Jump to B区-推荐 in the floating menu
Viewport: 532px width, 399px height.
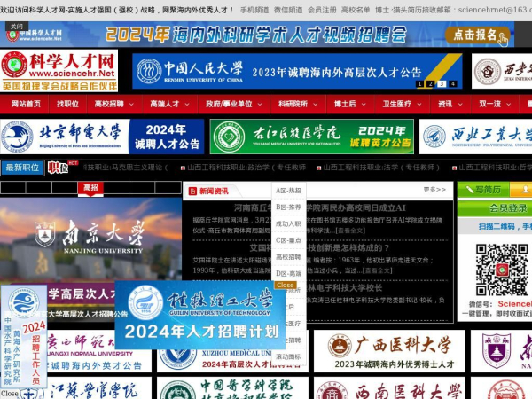288,207
